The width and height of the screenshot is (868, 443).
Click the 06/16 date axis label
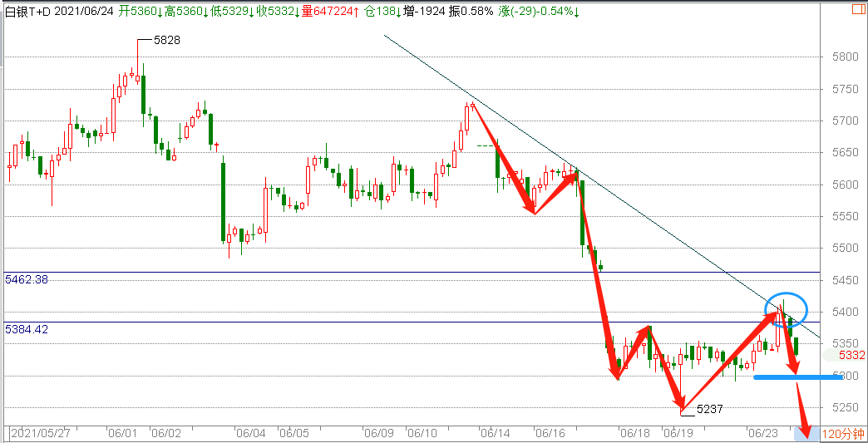[x=549, y=433]
